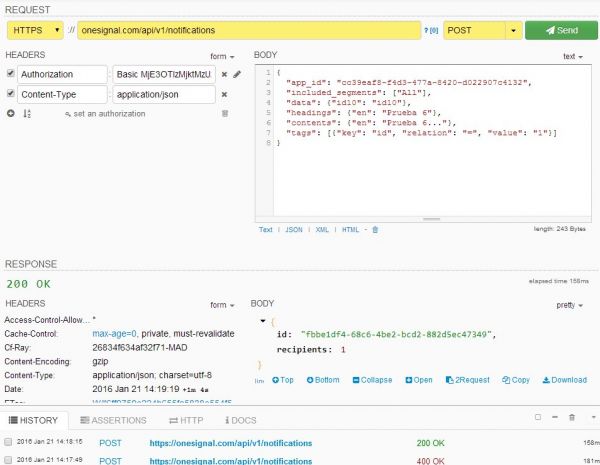This screenshot has width=600, height=465.
Task: Select the 14:18:15 history entry checkbox
Action: (x=8, y=442)
